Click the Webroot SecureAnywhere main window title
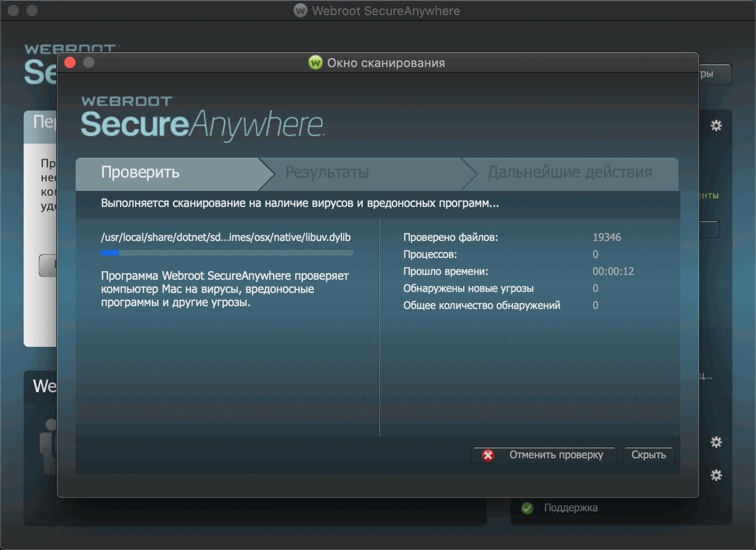This screenshot has height=550, width=756. [386, 11]
